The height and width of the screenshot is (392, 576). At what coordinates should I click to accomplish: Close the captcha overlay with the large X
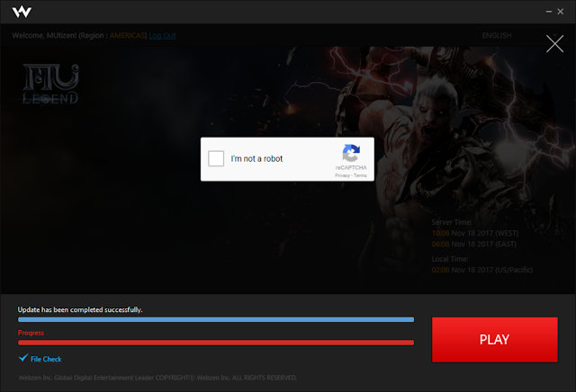[x=554, y=44]
